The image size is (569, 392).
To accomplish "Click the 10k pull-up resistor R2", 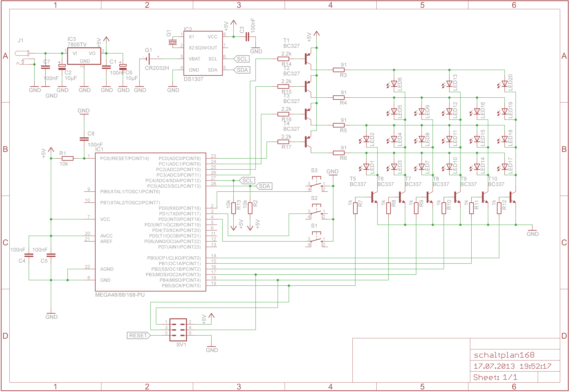I will coord(250,208).
